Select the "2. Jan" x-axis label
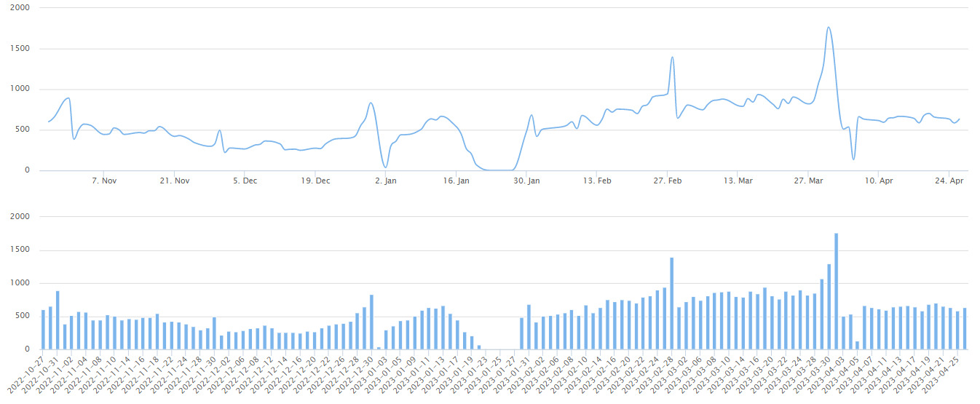The height and width of the screenshot is (404, 980). pyautogui.click(x=385, y=181)
